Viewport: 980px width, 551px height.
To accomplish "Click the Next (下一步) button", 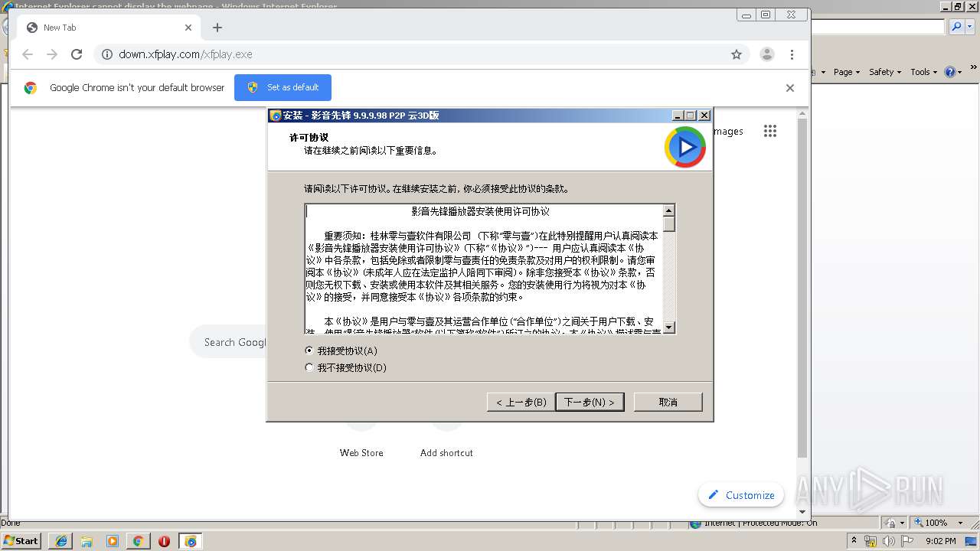I will click(x=590, y=402).
